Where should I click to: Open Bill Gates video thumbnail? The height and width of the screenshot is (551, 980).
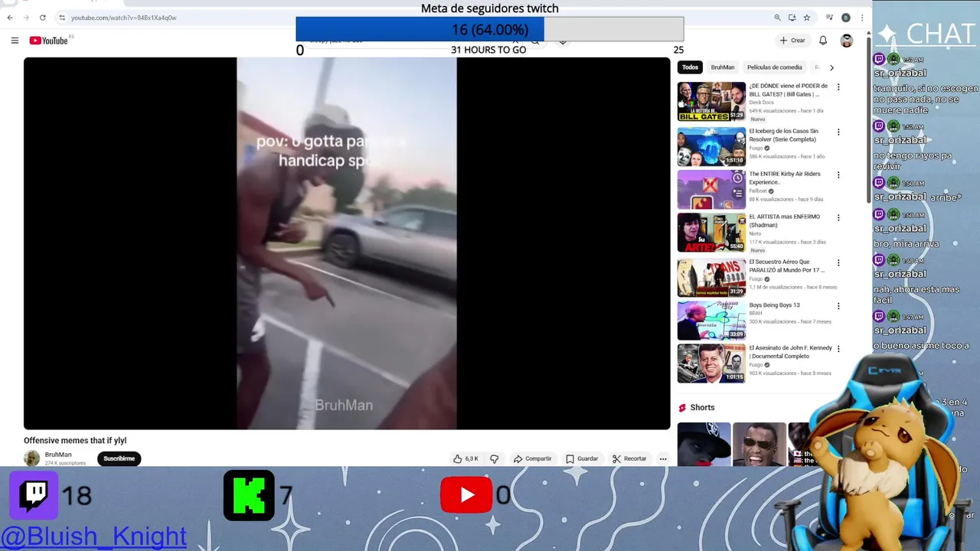pos(711,101)
